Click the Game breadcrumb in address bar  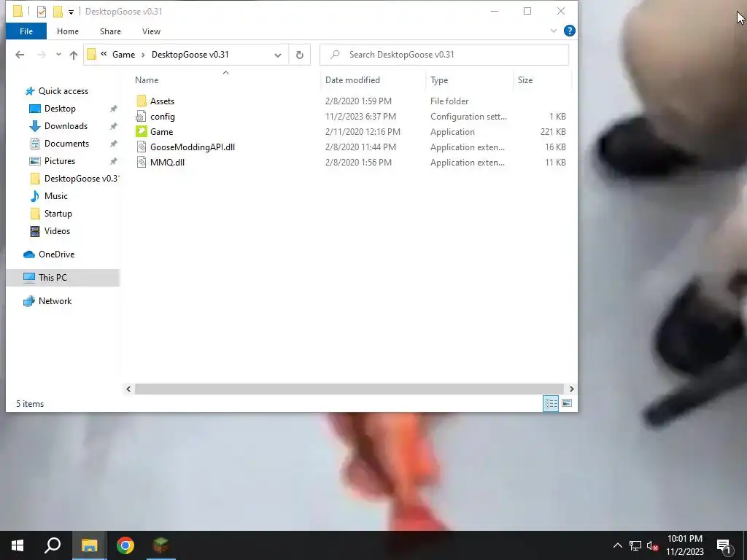pyautogui.click(x=124, y=55)
